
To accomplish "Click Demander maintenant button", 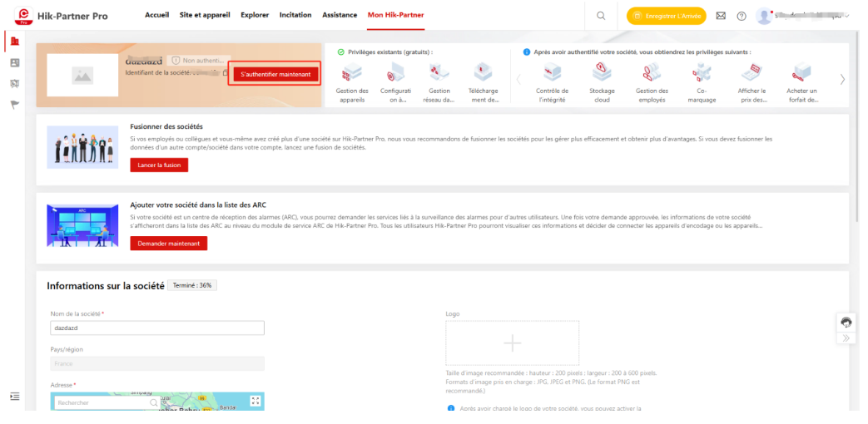I will (x=169, y=244).
